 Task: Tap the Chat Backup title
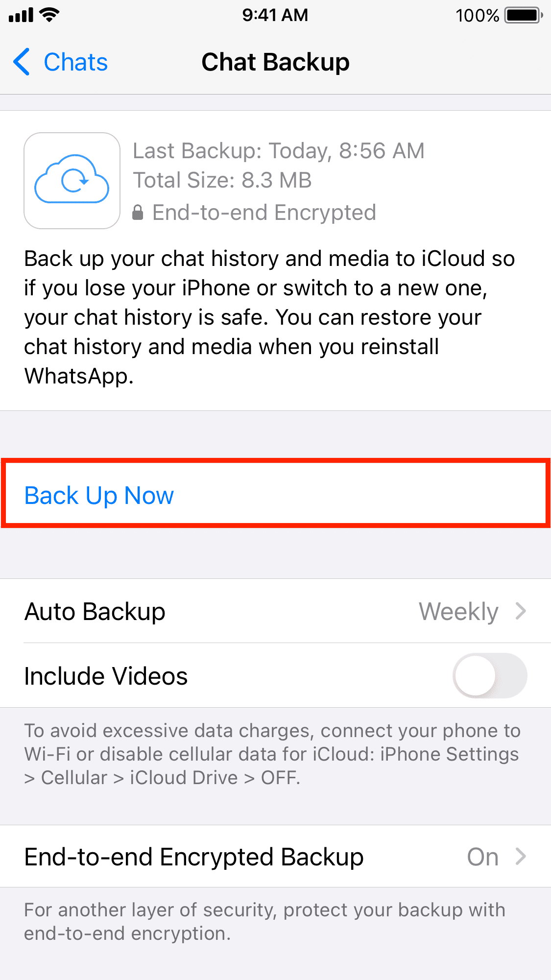tap(276, 62)
